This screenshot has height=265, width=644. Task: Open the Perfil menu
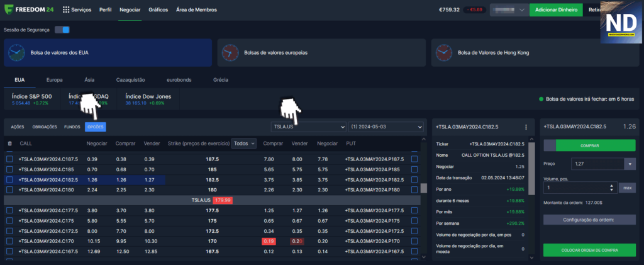pyautogui.click(x=106, y=10)
